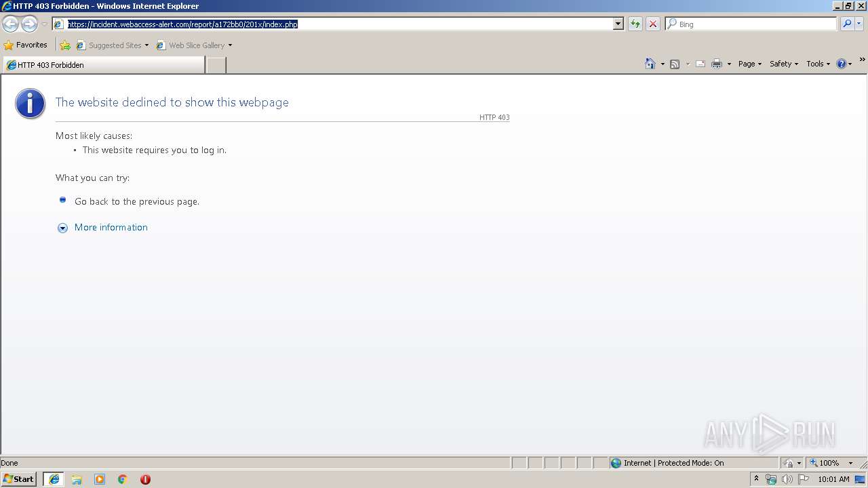The width and height of the screenshot is (868, 488).
Task: Open the Safety menu
Action: 784,64
